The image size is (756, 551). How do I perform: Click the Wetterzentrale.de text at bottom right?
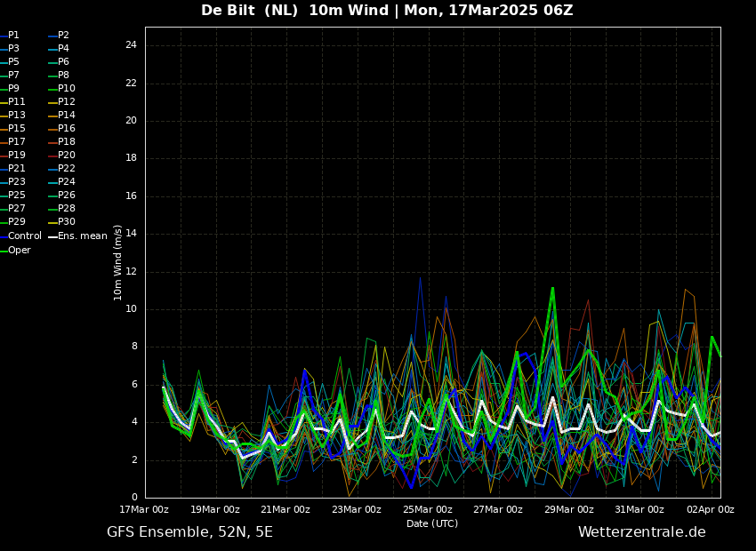point(641,532)
